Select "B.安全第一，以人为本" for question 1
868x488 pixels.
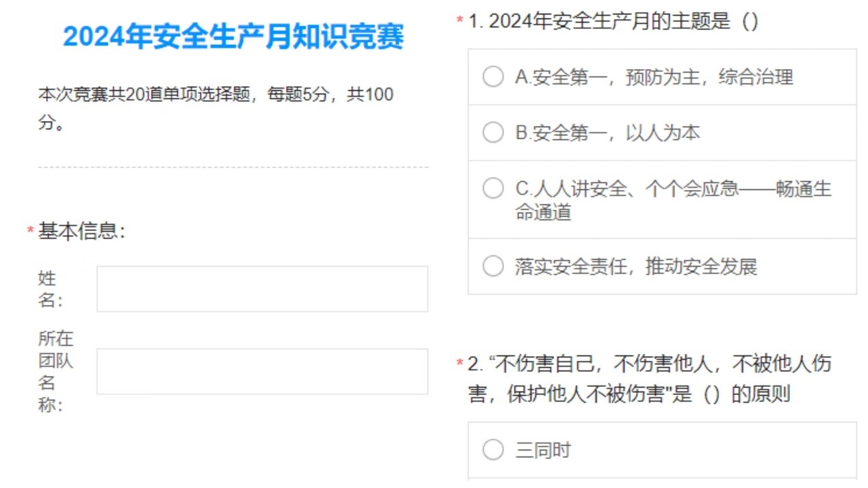[x=492, y=133]
